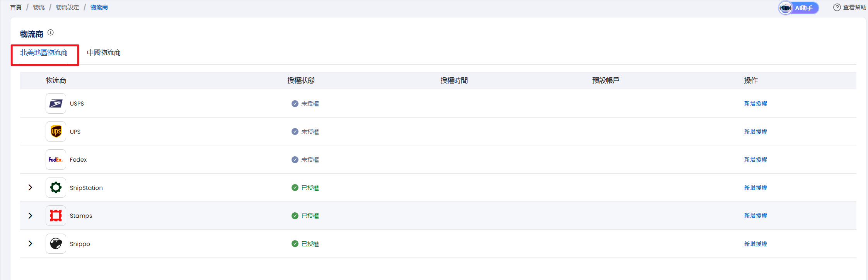Expand the ShipStation row

[30, 188]
